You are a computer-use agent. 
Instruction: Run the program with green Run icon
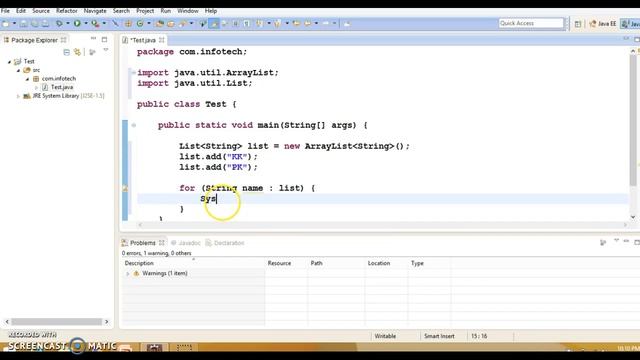point(77,24)
